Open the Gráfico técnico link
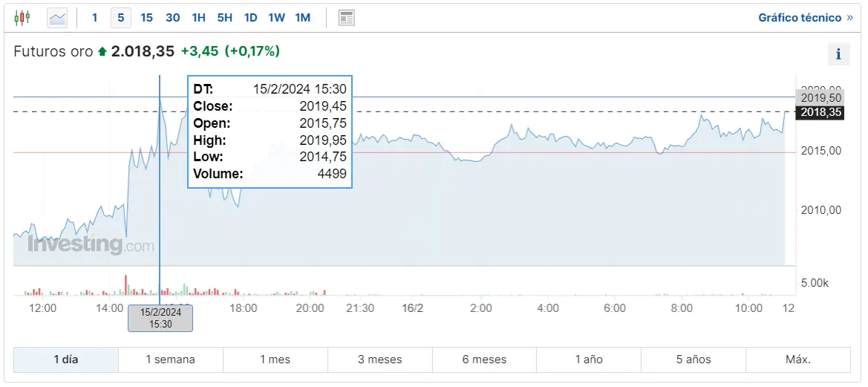This screenshot has width=868, height=387. 805,17
